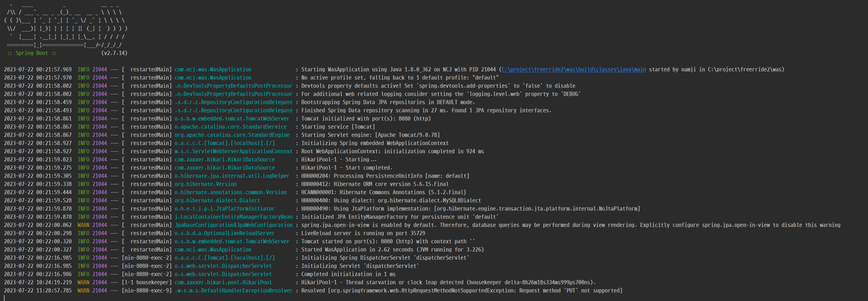This screenshot has height=301, width=868.
Task: Click 'LiveReload server is running on port 35729'
Action: pos(363,233)
